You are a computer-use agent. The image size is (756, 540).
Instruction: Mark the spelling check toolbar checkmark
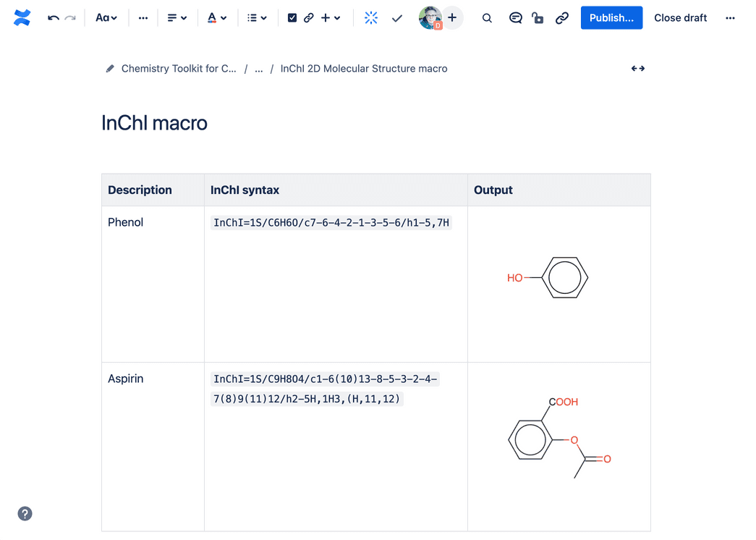[396, 17]
